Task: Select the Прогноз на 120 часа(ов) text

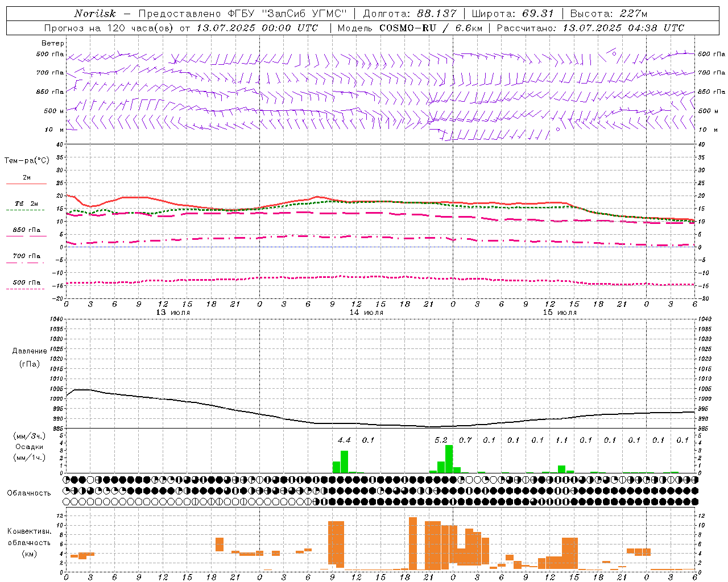Action: click(x=109, y=28)
